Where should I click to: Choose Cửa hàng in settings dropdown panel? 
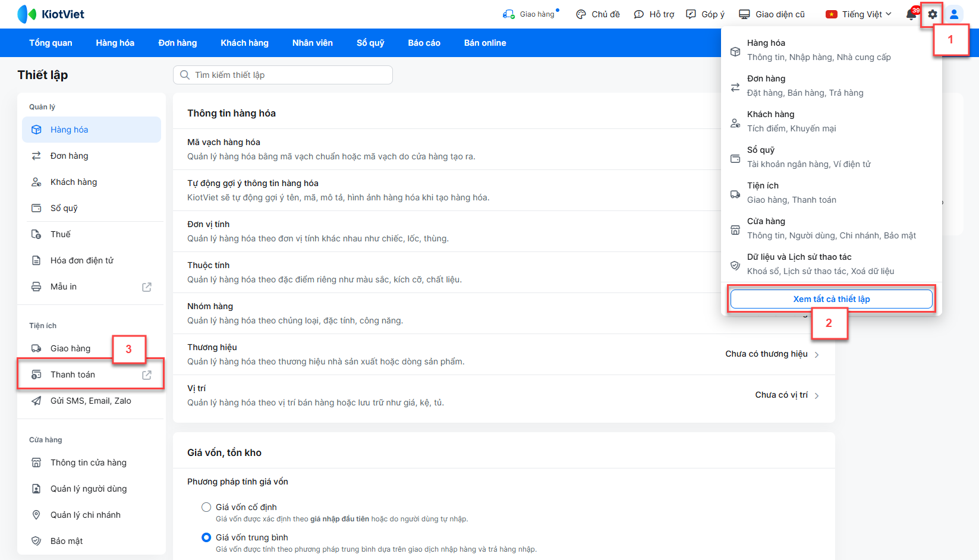(832, 228)
